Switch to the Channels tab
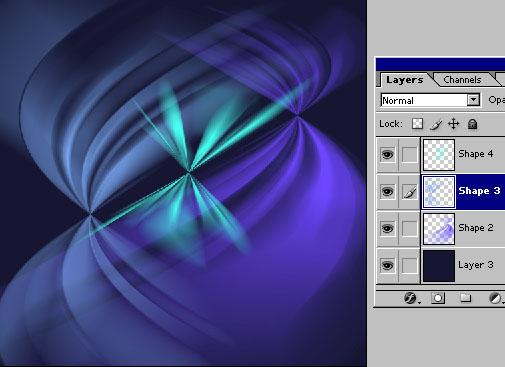The width and height of the screenshot is (505, 367). [462, 80]
